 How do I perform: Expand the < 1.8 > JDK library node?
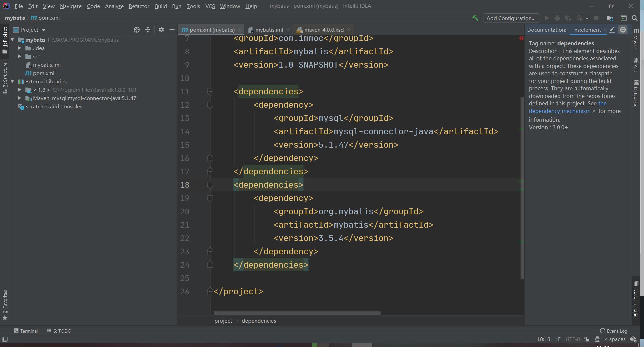coord(20,90)
